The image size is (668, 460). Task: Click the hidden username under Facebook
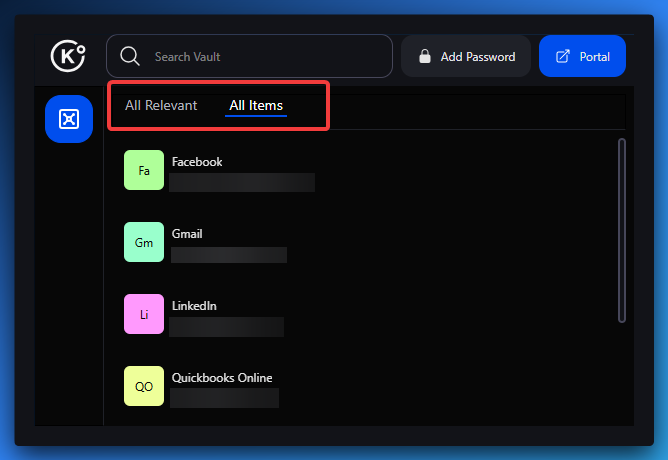(x=242, y=182)
